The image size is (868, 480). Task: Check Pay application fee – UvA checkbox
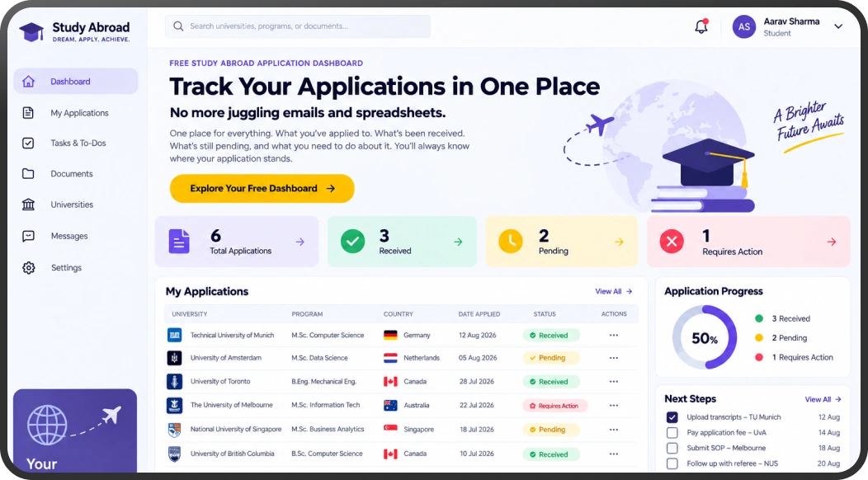pyautogui.click(x=672, y=432)
